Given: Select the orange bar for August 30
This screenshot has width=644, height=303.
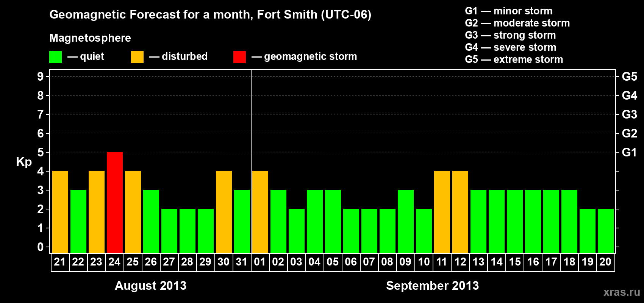Looking at the screenshot, I should click(x=224, y=212).
